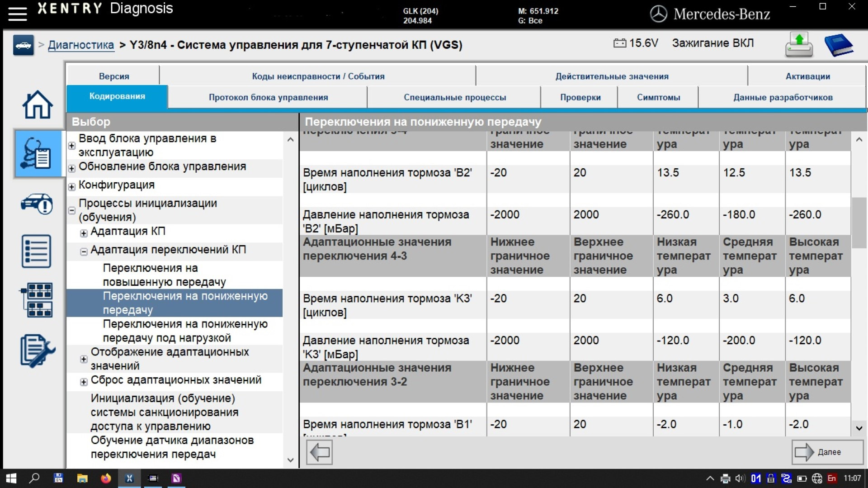
Task: Open the Данные разработчиков tab
Action: pyautogui.click(x=783, y=97)
